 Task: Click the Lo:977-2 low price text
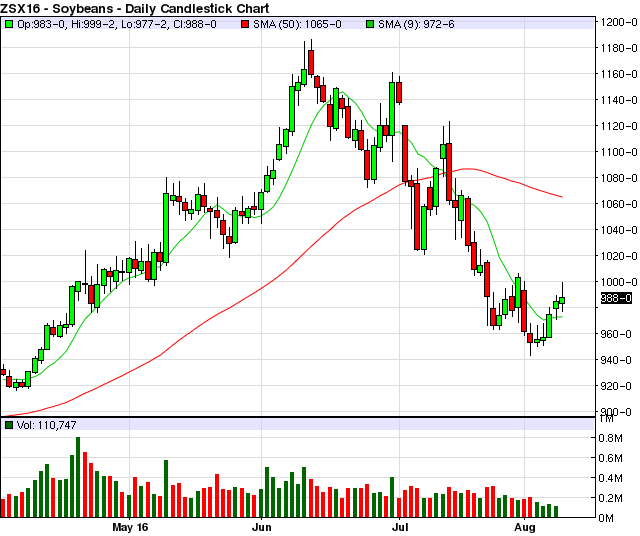pyautogui.click(x=146, y=24)
